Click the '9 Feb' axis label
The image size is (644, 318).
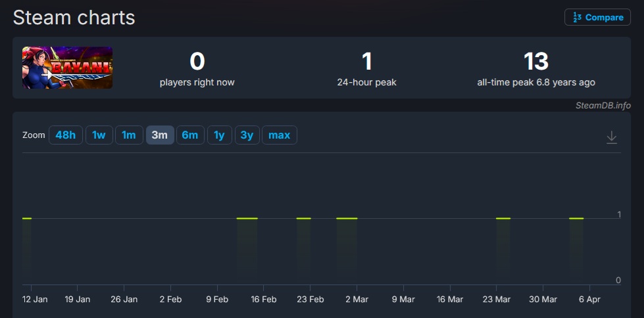217,299
